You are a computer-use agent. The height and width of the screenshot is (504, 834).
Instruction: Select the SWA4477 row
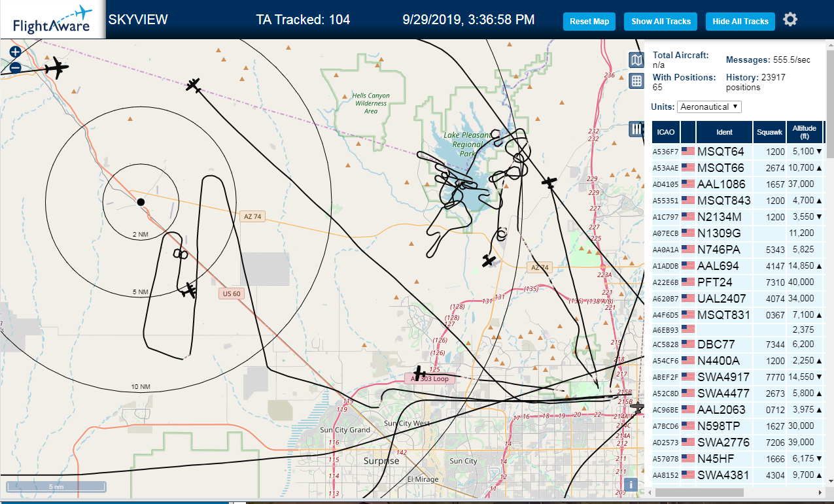point(738,393)
